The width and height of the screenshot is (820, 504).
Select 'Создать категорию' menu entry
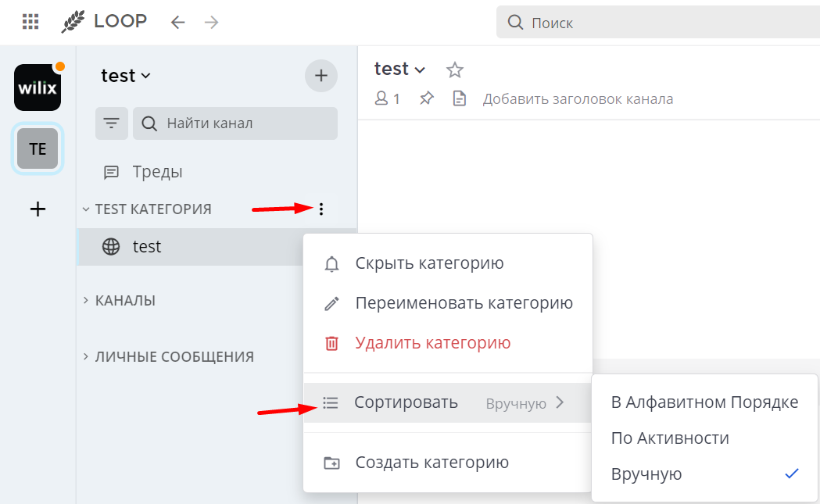click(x=431, y=462)
